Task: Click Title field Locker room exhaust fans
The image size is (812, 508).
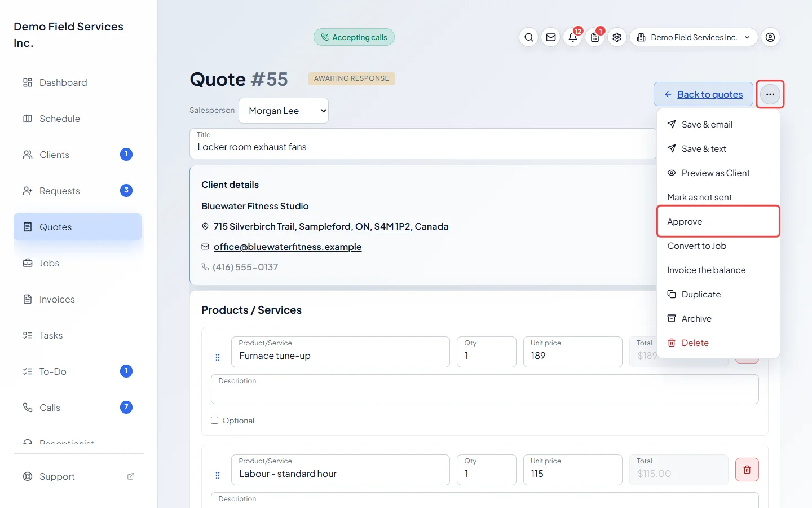Action: point(423,143)
